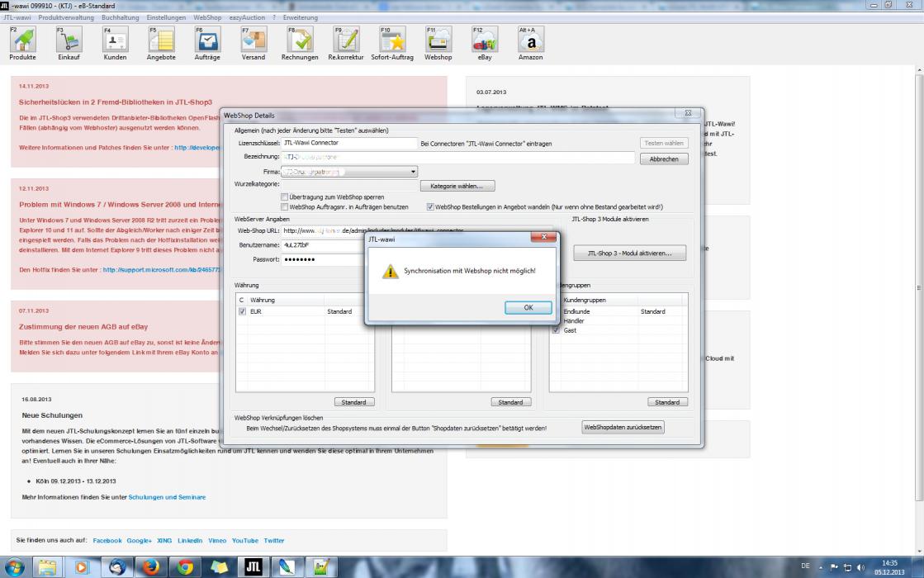Open the Einstellungen menu
The image size is (924, 578).
[x=166, y=17]
